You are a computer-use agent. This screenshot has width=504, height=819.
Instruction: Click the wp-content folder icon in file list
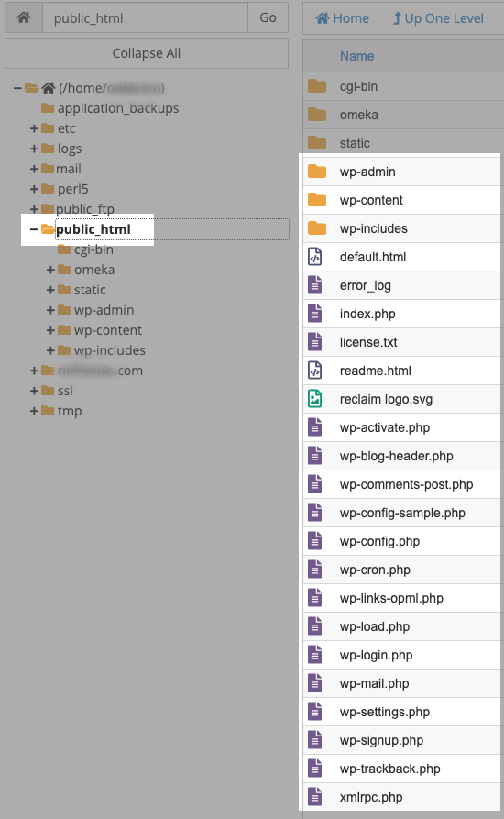point(317,200)
